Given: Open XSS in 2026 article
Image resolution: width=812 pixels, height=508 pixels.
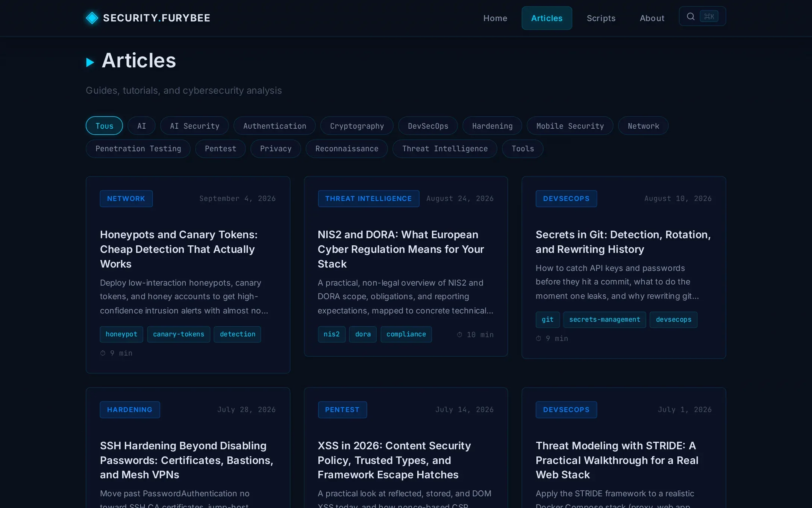Looking at the screenshot, I should [x=394, y=460].
